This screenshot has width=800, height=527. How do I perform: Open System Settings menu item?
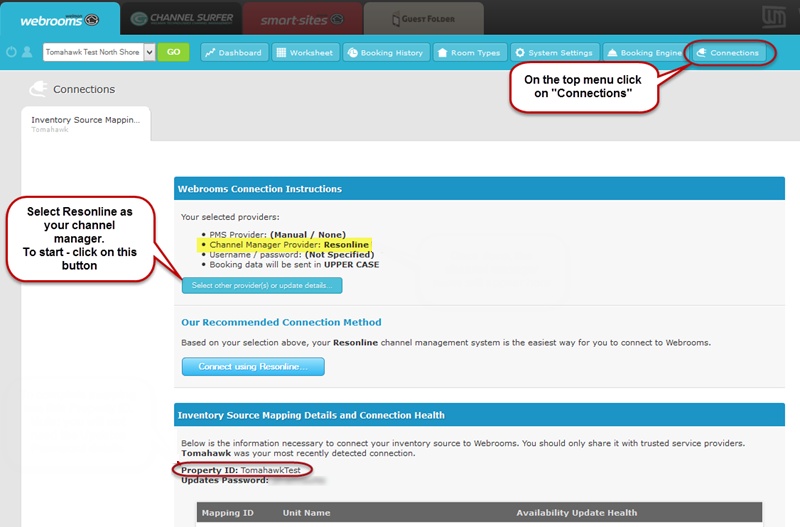pyautogui.click(x=555, y=53)
